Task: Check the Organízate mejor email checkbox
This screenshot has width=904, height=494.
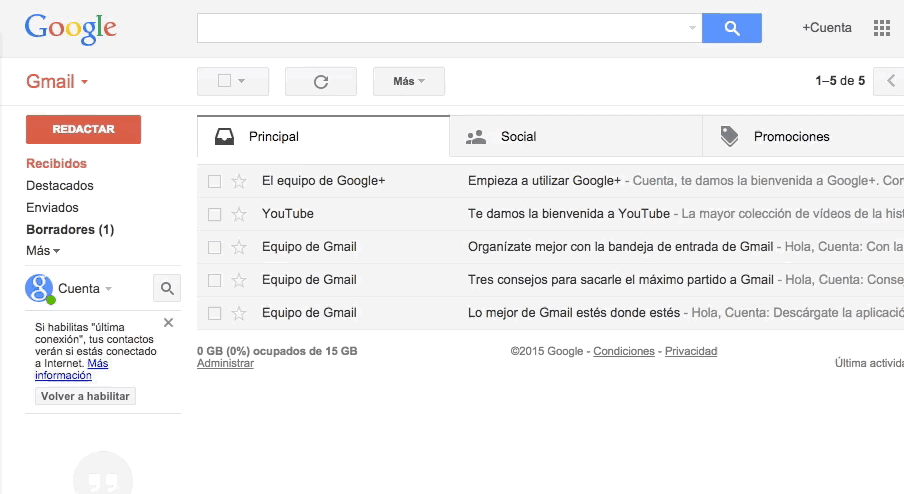Action: tap(214, 247)
